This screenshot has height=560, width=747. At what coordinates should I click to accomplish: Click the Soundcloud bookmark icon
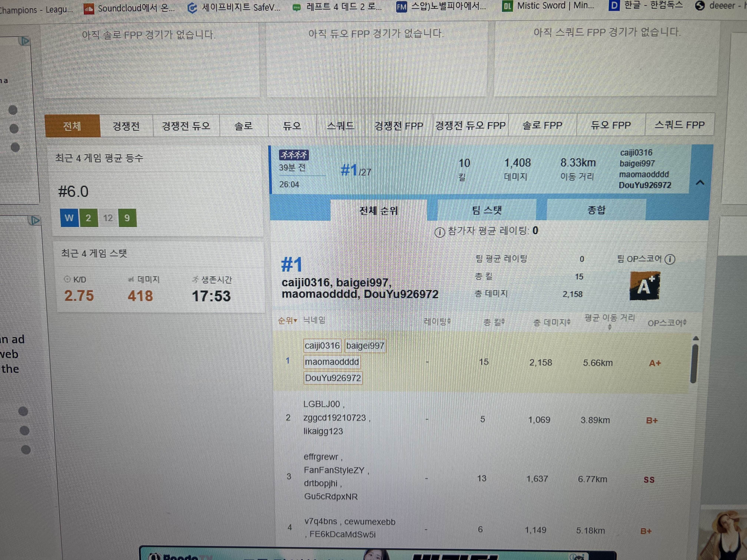coord(89,9)
